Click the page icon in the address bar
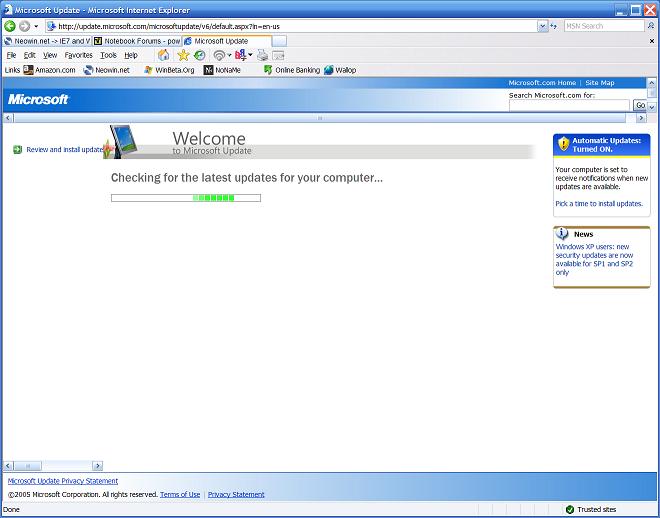The image size is (660, 518). pos(51,26)
